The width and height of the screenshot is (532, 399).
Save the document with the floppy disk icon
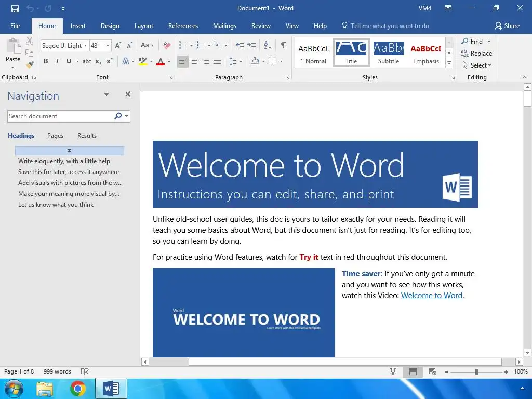[15, 8]
